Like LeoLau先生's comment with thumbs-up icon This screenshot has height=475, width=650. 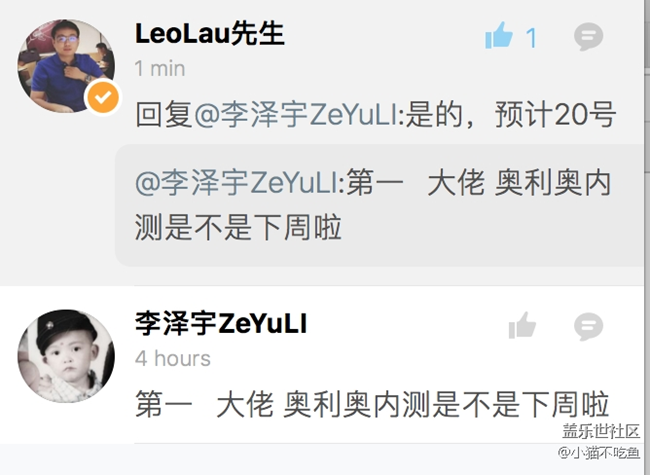click(499, 36)
